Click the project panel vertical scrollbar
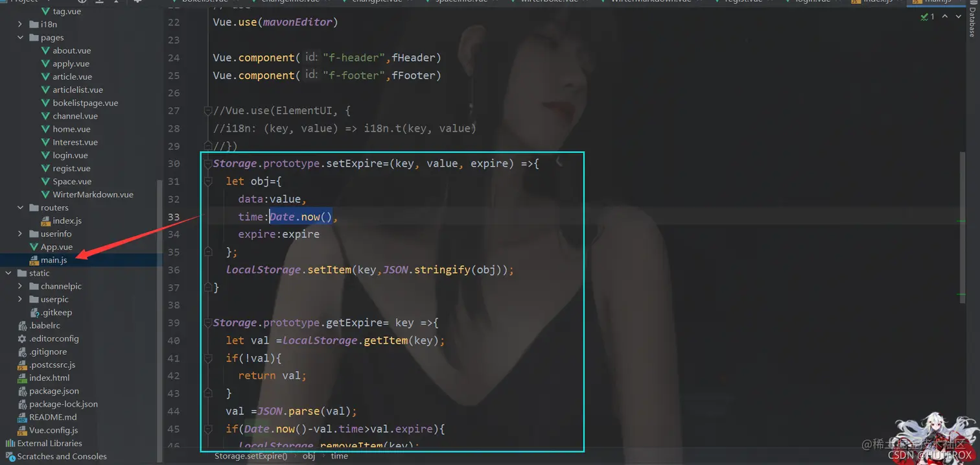980x465 pixels. 159,321
